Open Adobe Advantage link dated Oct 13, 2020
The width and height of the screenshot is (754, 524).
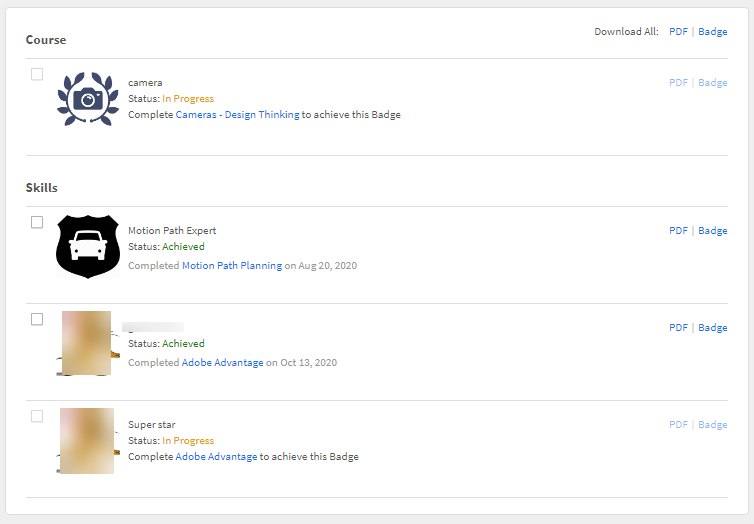click(x=222, y=363)
